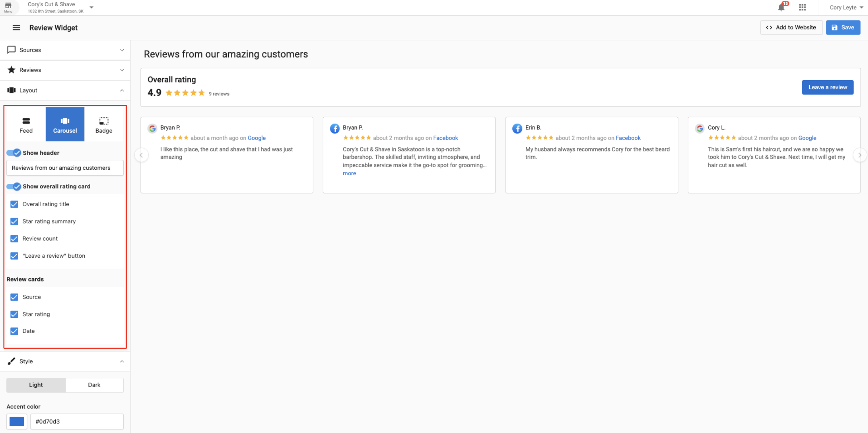Viewport: 868px width, 433px height.
Task: Collapse the Layout section
Action: (122, 90)
